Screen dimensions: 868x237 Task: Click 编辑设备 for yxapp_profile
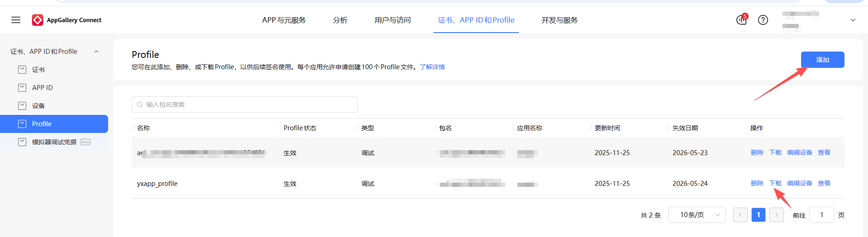click(x=800, y=183)
